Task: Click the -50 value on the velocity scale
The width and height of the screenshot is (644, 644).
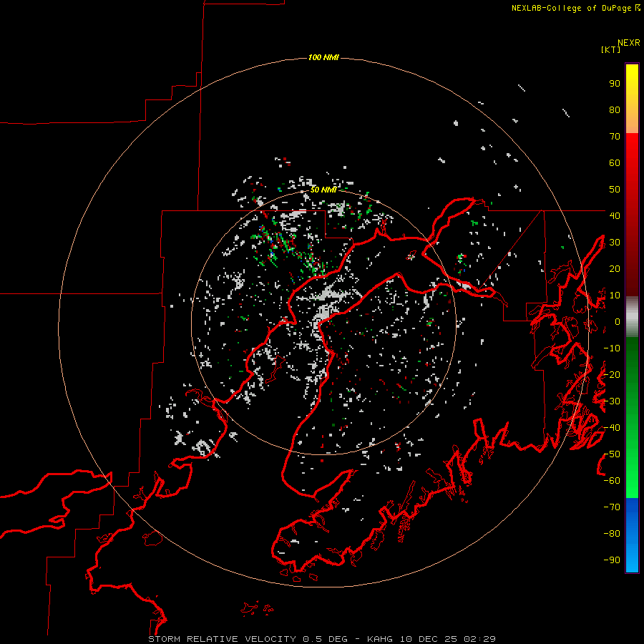Action: [x=612, y=454]
